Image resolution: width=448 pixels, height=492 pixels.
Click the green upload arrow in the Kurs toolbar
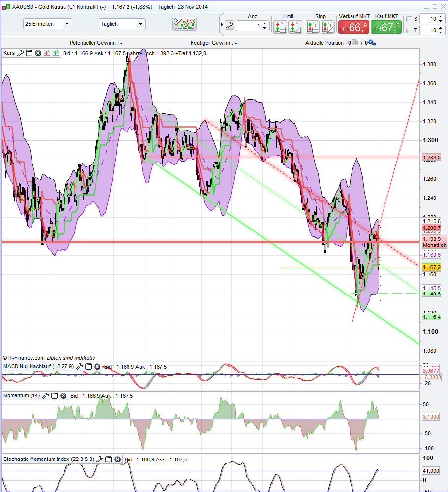click(55, 52)
